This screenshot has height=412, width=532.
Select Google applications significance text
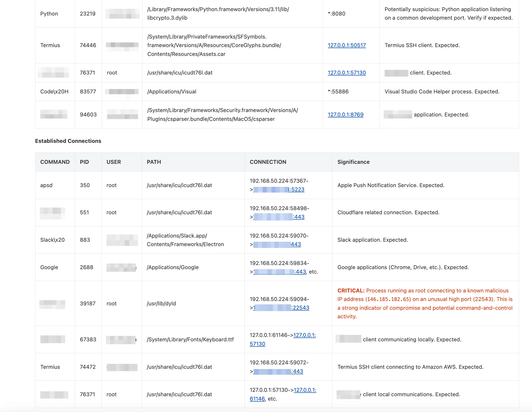[x=403, y=267]
